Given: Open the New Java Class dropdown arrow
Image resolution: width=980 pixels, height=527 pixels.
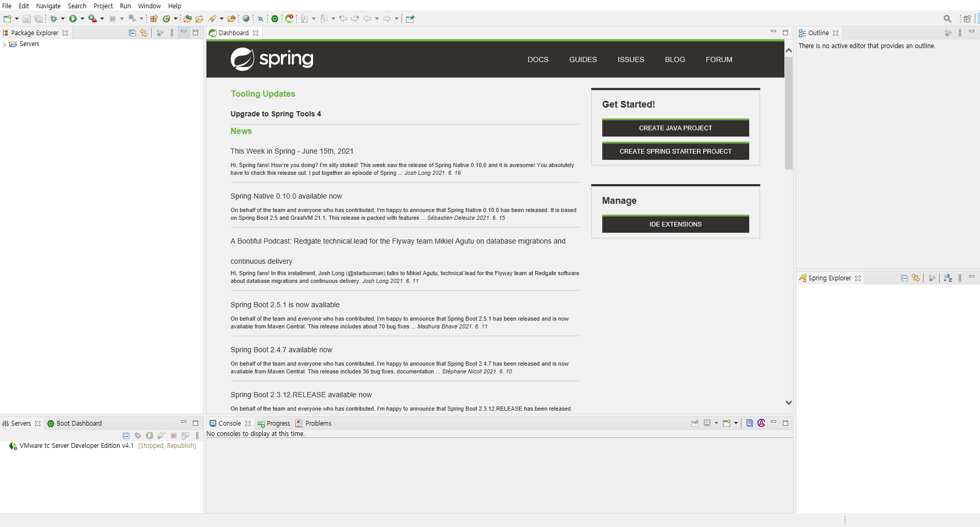Looking at the screenshot, I should pyautogui.click(x=176, y=19).
